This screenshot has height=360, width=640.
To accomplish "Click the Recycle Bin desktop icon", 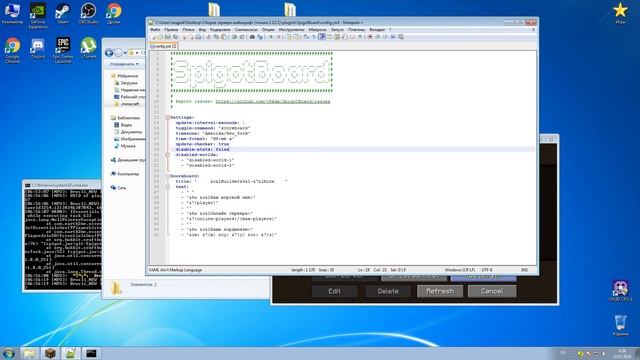I will coord(620,325).
